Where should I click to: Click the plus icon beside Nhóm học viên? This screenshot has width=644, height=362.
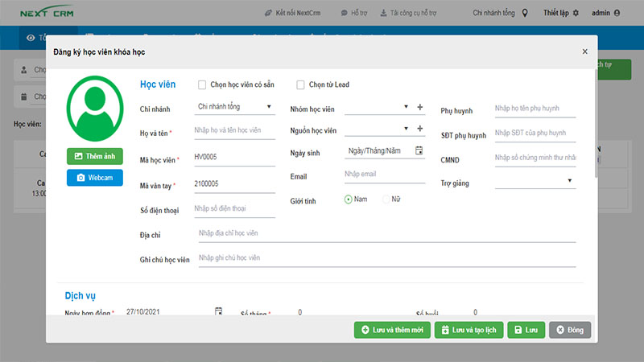(419, 107)
